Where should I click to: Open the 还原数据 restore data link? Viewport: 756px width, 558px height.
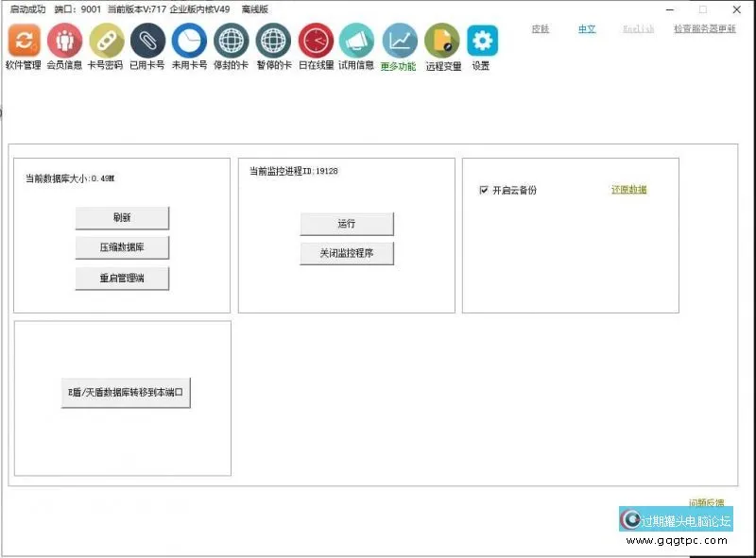(x=630, y=187)
